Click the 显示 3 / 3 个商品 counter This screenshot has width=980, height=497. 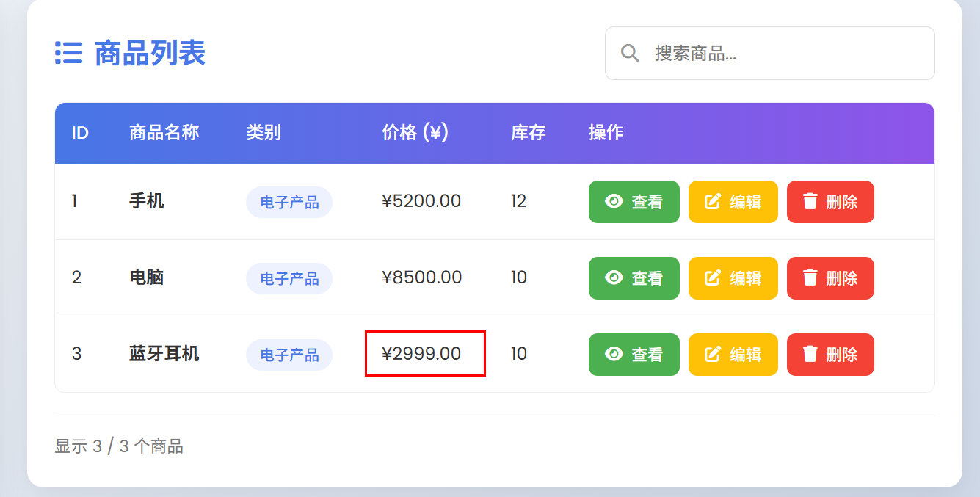[119, 446]
